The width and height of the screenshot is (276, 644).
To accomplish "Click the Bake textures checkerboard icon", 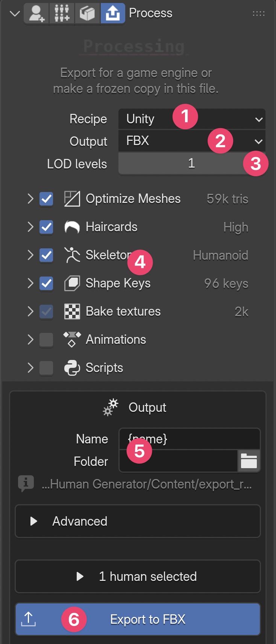I will (x=72, y=311).
